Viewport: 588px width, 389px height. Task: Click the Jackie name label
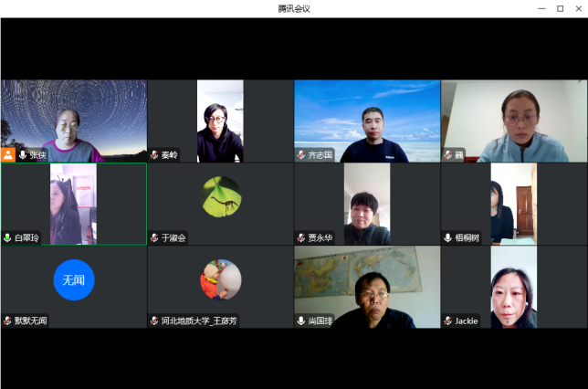[x=466, y=321]
